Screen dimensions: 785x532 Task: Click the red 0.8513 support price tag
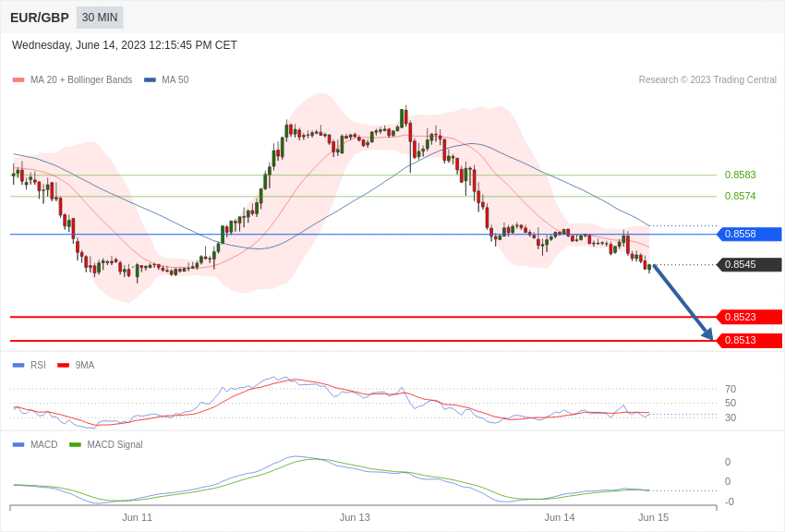click(x=750, y=340)
